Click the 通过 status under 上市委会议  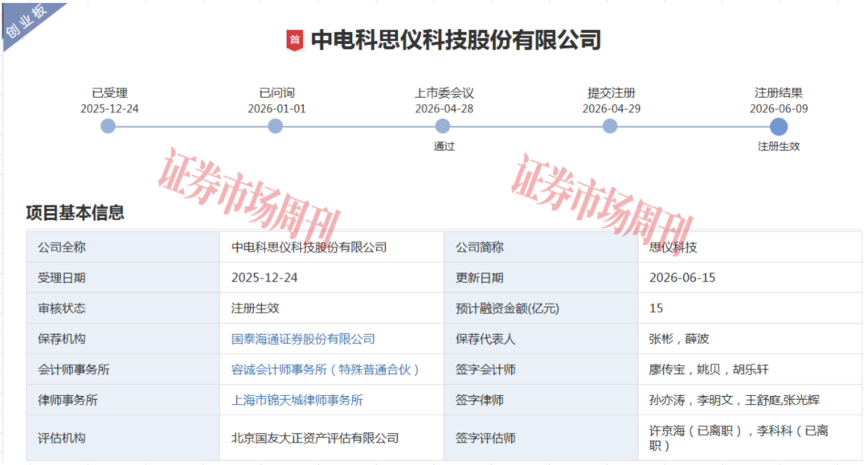point(444,146)
